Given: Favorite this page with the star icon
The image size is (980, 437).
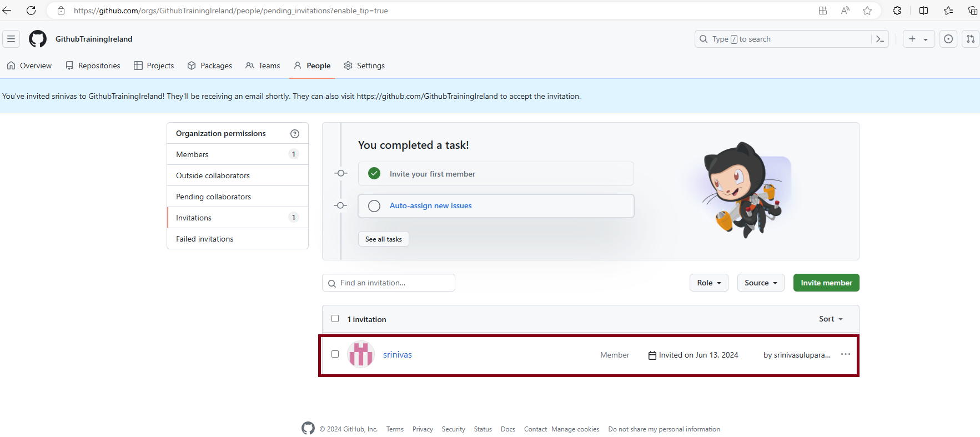Looking at the screenshot, I should (867, 11).
